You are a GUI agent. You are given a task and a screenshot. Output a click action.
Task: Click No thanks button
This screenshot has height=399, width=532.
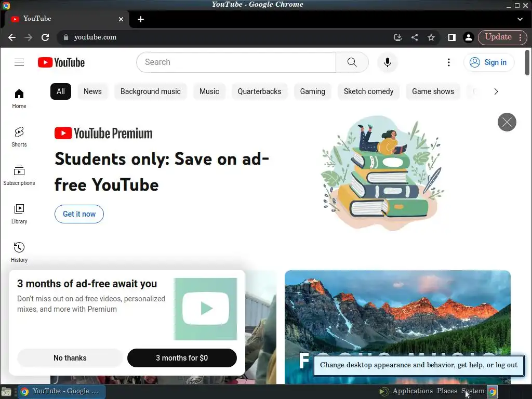[x=70, y=358]
